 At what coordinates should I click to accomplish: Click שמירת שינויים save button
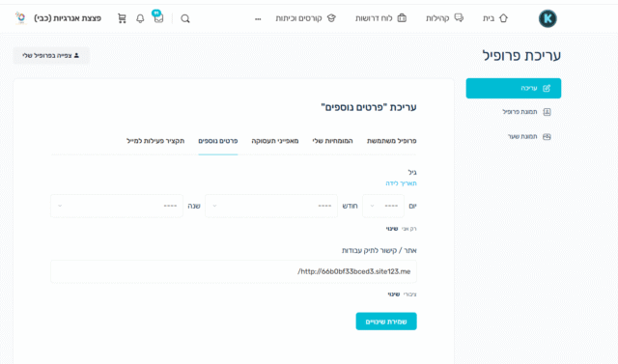(x=386, y=322)
